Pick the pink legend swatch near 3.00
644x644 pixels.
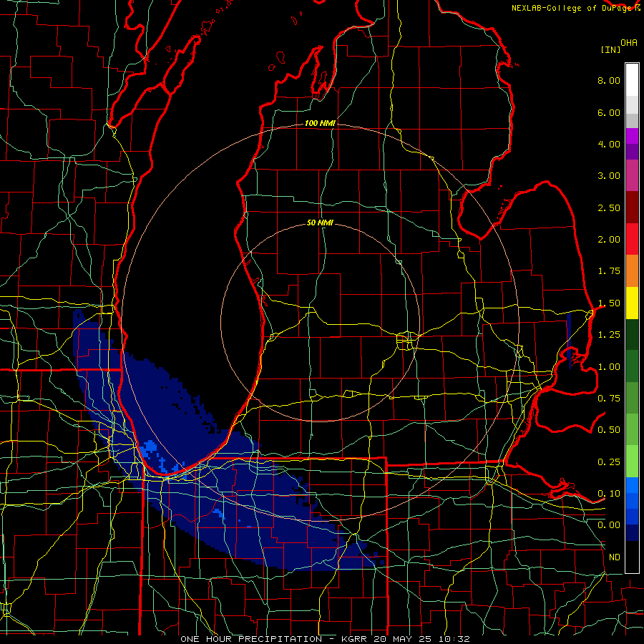pos(632,176)
